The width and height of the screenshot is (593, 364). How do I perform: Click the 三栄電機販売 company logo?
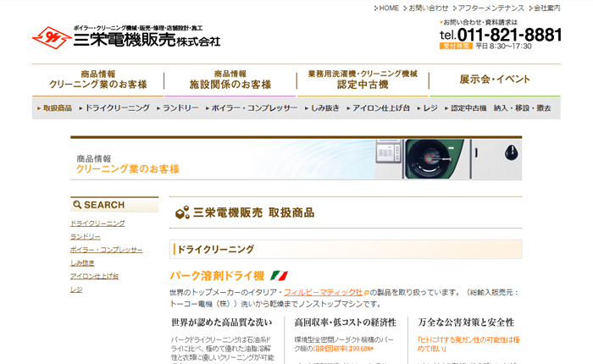pyautogui.click(x=126, y=37)
